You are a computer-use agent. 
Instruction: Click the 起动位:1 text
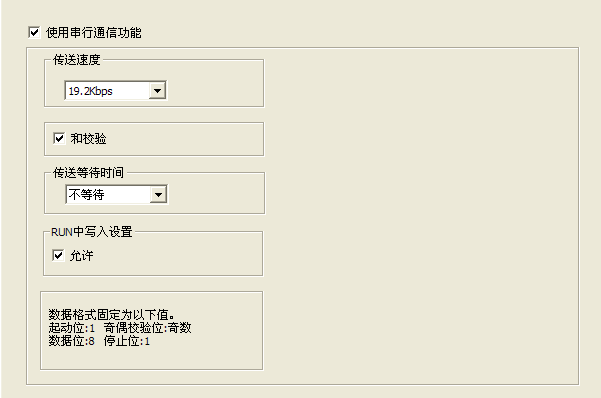(x=72, y=328)
